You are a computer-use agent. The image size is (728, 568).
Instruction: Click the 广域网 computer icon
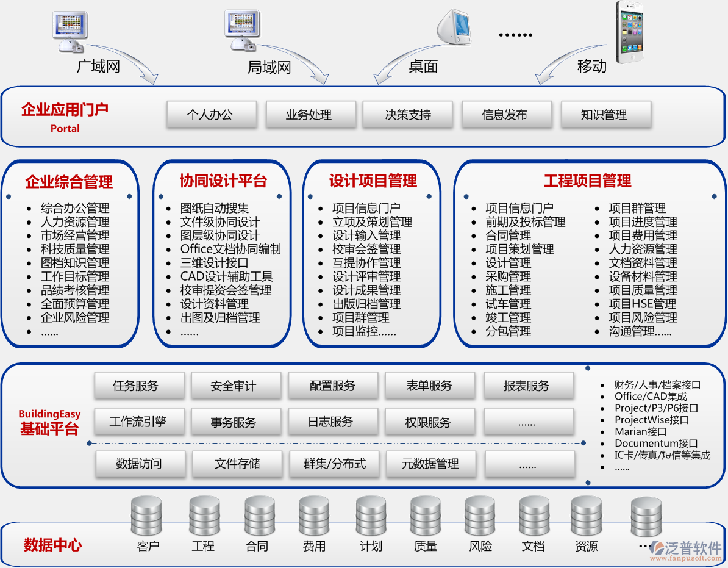click(70, 31)
